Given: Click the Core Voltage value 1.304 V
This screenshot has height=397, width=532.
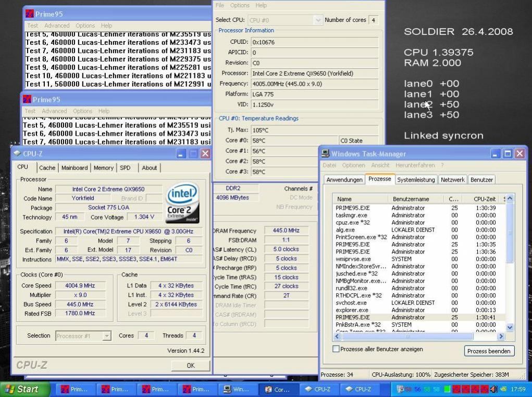Looking at the screenshot, I should click(144, 216).
